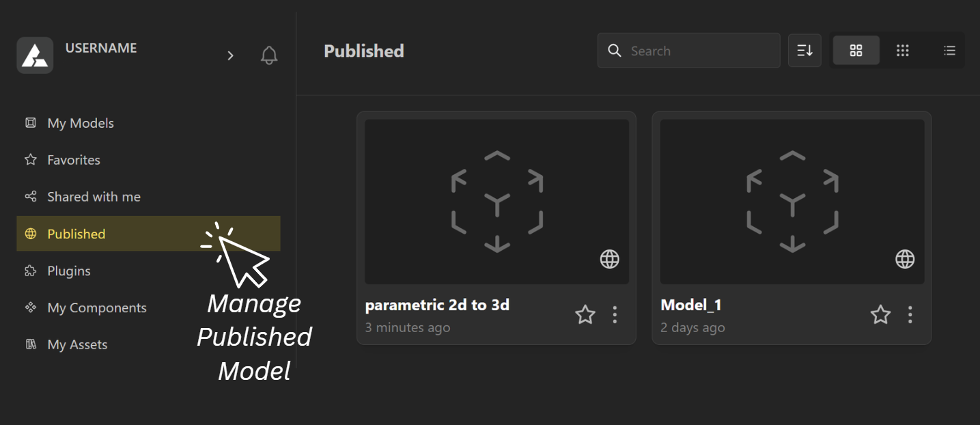Switch to large grid view
This screenshot has width=980, height=425.
point(856,51)
